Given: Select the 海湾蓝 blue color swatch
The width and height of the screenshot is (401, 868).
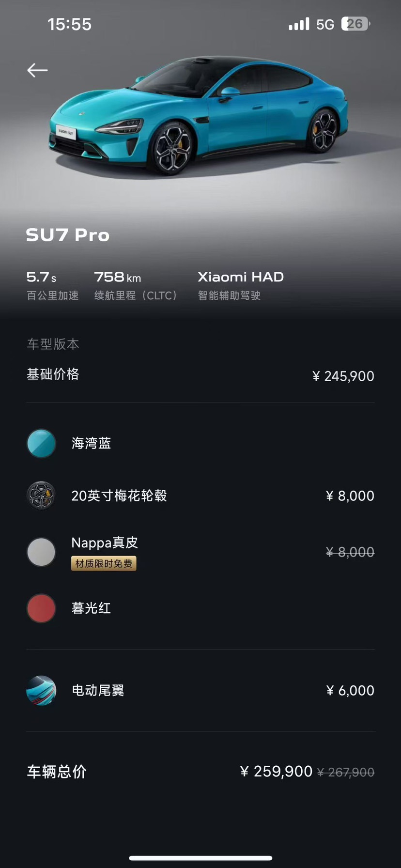Looking at the screenshot, I should point(41,443).
